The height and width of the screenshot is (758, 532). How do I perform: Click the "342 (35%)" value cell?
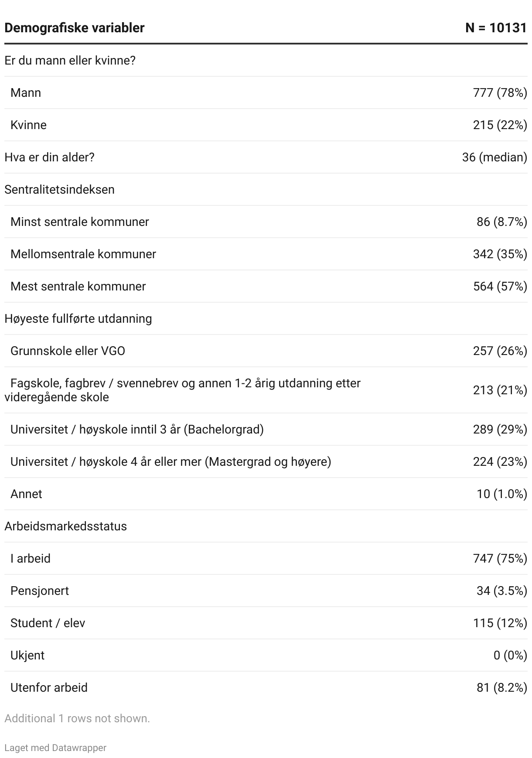pyautogui.click(x=500, y=254)
